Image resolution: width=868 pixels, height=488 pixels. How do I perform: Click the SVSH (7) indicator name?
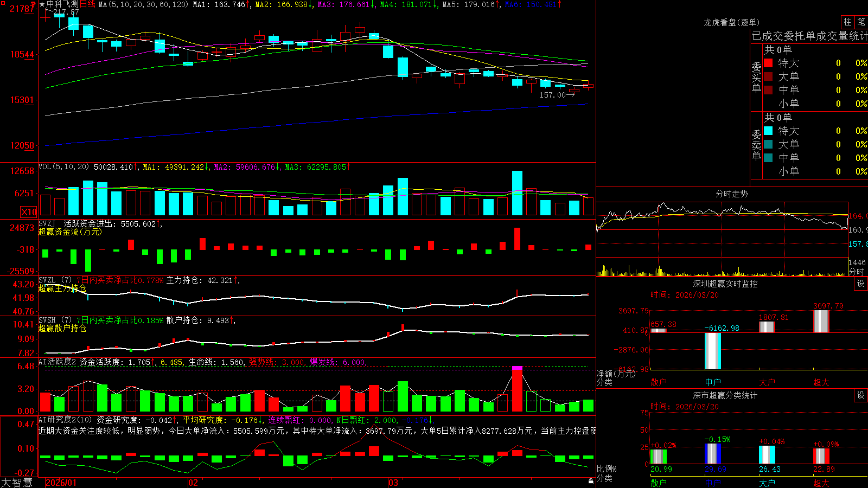55,320
